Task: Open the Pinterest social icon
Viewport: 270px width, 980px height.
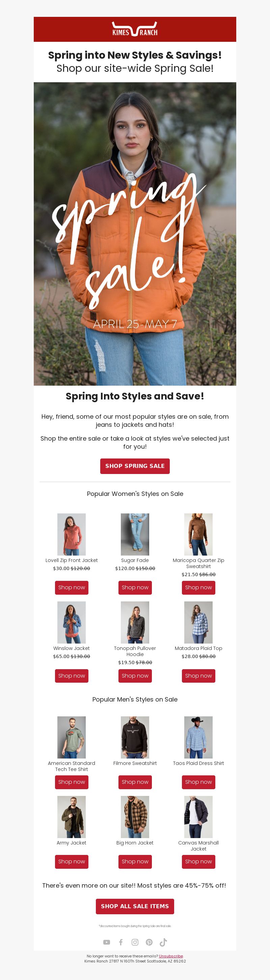Action: click(149, 942)
